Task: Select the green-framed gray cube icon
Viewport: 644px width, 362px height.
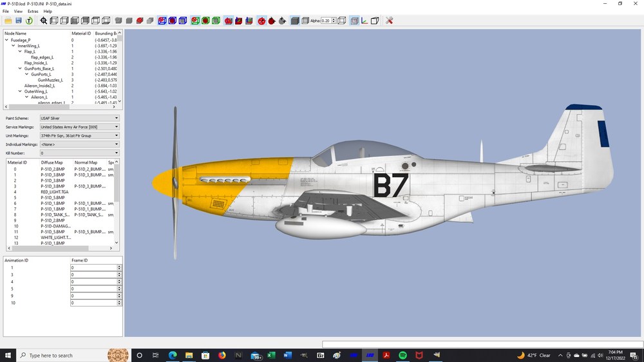Action: coord(216,21)
